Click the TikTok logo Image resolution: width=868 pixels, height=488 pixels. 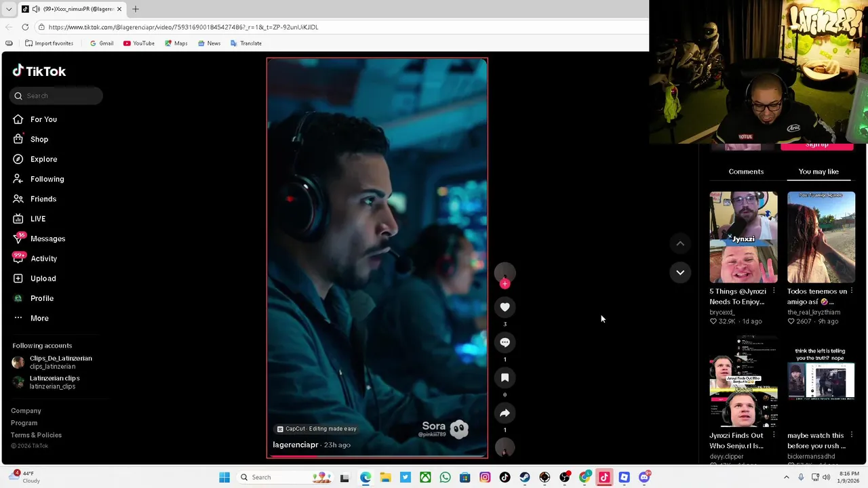39,71
